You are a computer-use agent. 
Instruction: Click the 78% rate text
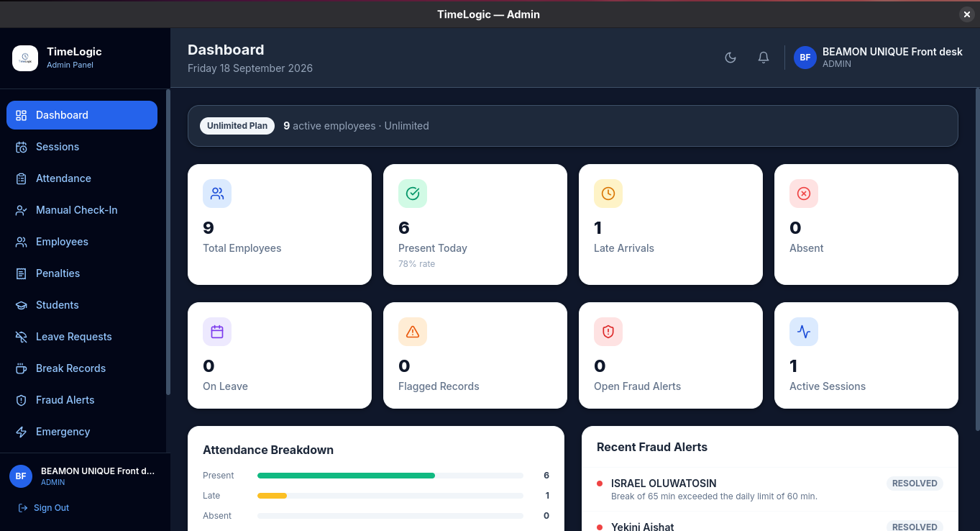coord(417,264)
